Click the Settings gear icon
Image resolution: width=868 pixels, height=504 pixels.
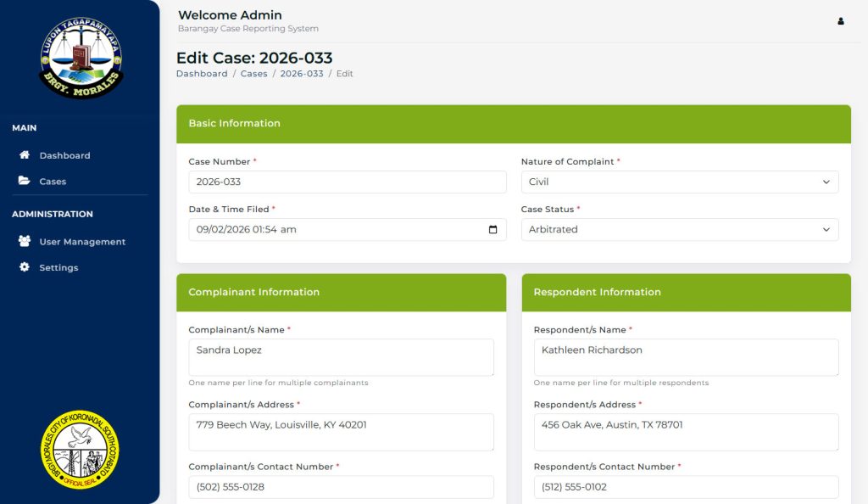(x=25, y=267)
